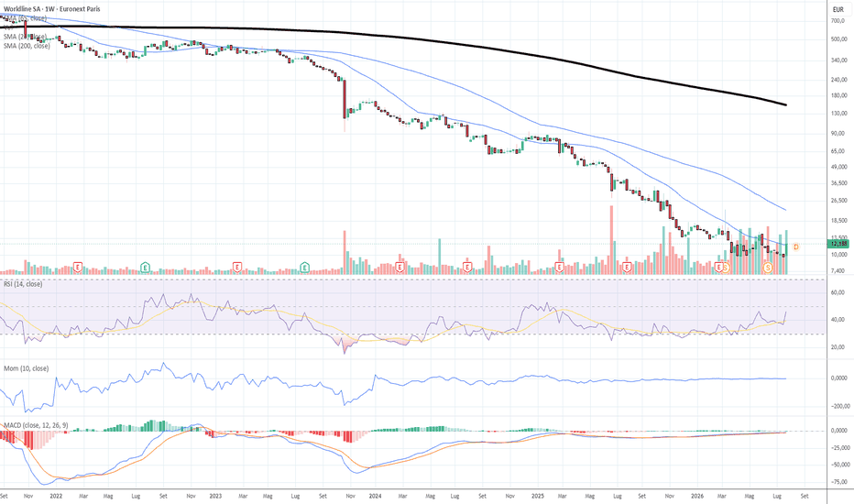
Task: Click the green E earnings marker in summer 2022
Action: coord(145,268)
